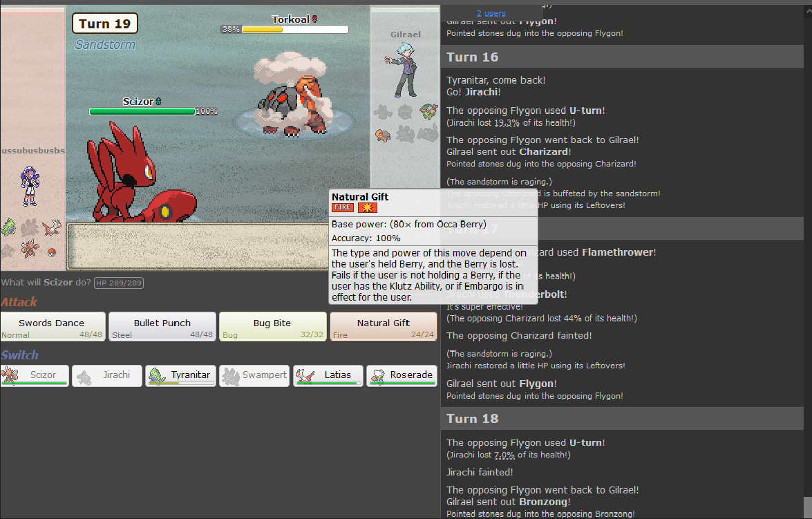
Task: Click Tyranitar icon in the switch row
Action: tap(157, 376)
